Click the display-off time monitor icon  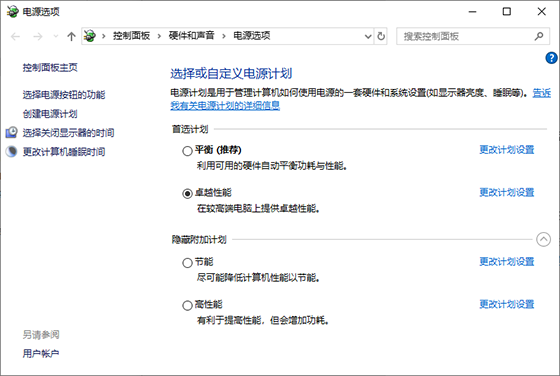pos(11,132)
